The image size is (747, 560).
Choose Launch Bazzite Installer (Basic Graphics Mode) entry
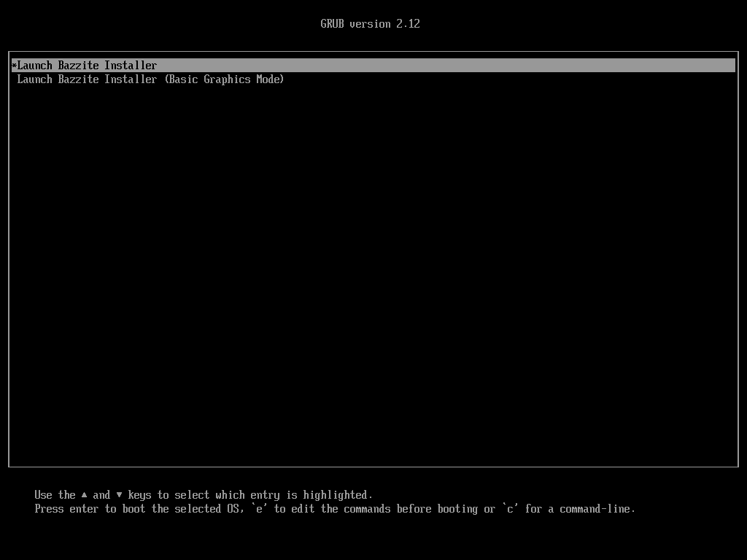(150, 79)
